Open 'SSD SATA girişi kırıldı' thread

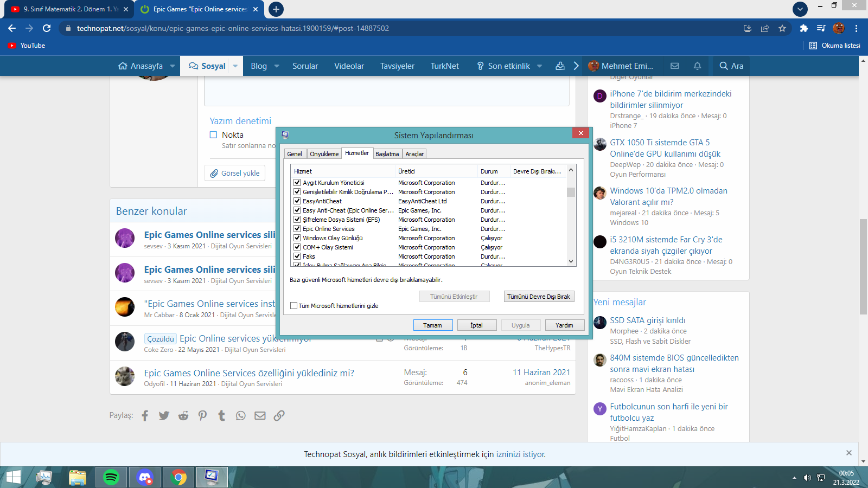[x=648, y=320]
